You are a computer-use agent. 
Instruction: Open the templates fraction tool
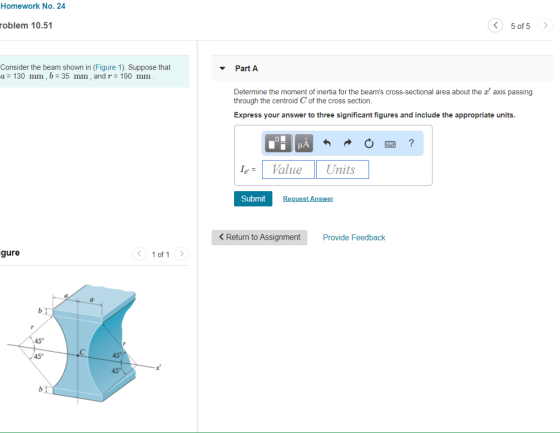(278, 143)
